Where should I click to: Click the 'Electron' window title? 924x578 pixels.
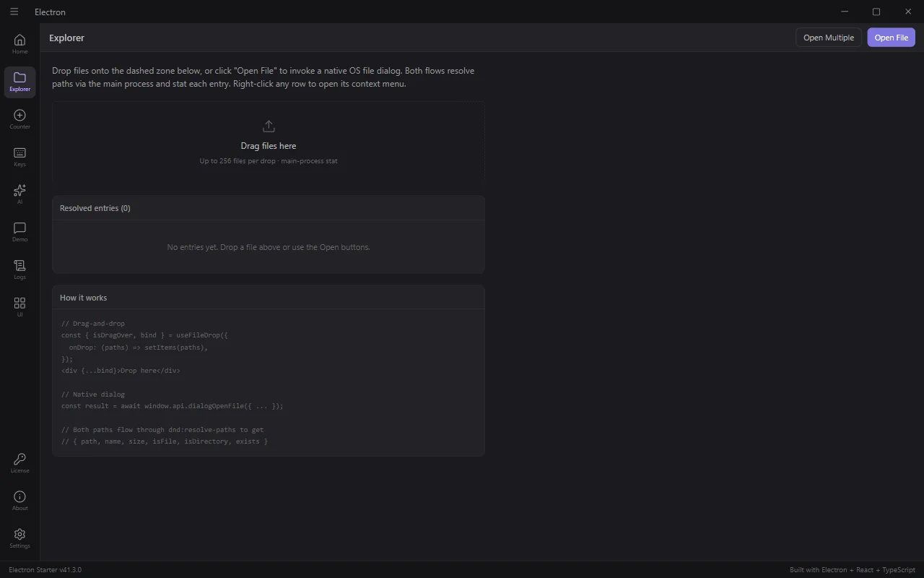tap(50, 12)
